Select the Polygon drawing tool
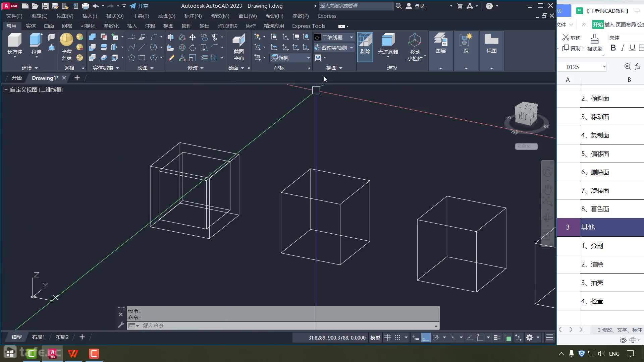Viewport: 644px width, 362px height. 131,58
